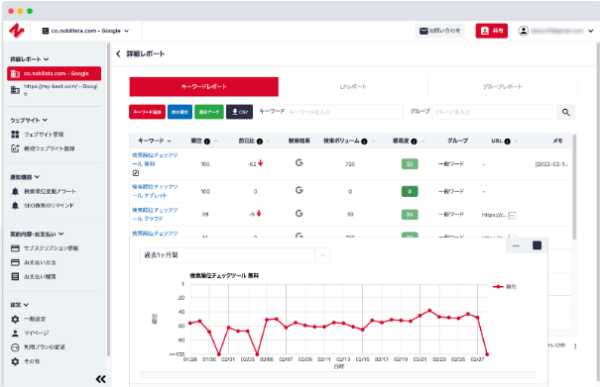The height and width of the screenshot is (387, 600).
Task: Click the お問い合わせ contact button
Action: click(440, 31)
